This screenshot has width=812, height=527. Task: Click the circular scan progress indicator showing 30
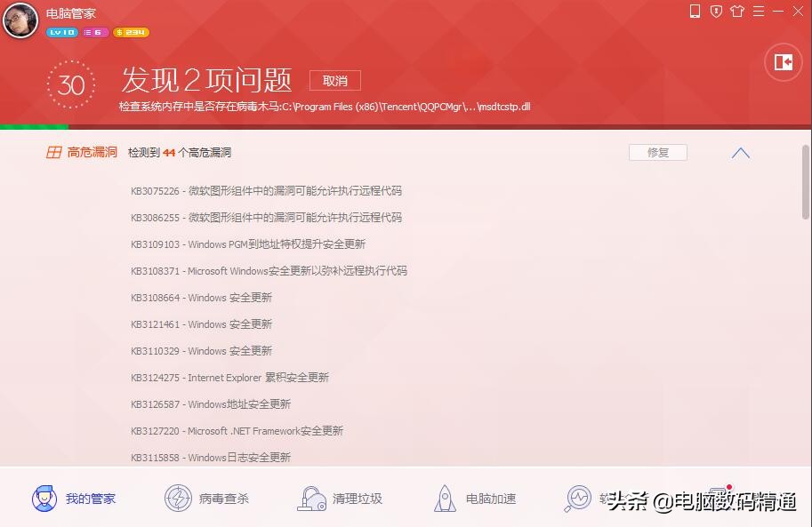[x=70, y=84]
